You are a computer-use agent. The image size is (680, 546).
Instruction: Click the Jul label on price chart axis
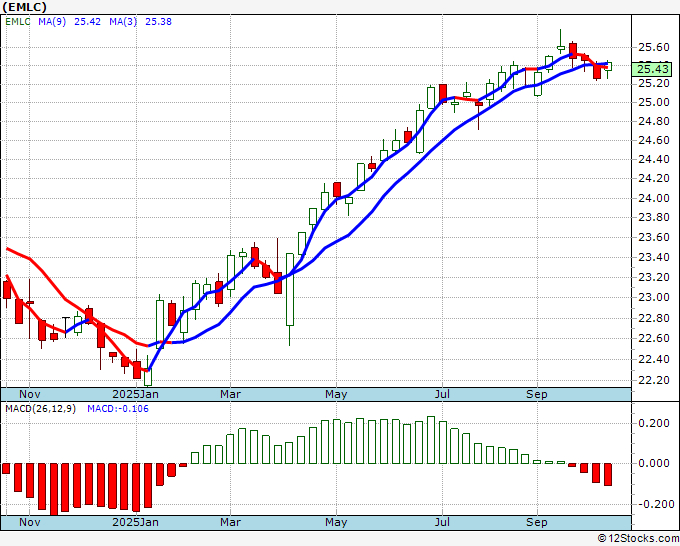(x=442, y=394)
